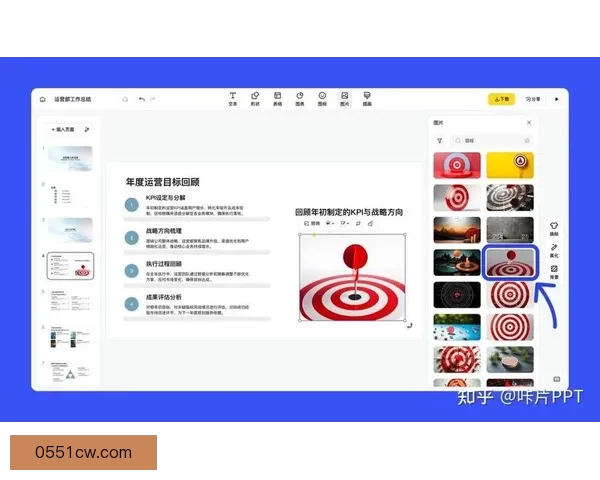This screenshot has height=480, width=600.
Task: Click the 战略方向梳理 heading
Action: pos(163,231)
